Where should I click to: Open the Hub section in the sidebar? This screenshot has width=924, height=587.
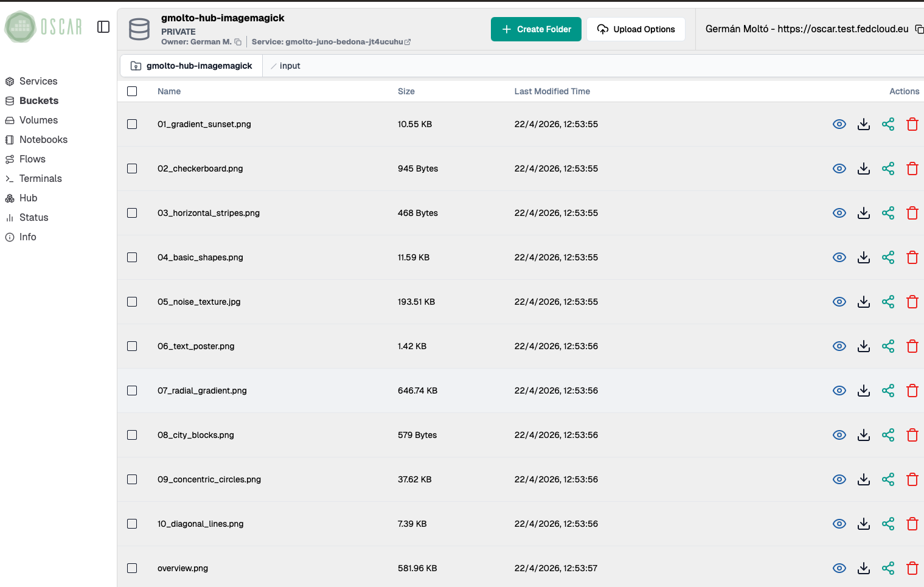pos(27,198)
